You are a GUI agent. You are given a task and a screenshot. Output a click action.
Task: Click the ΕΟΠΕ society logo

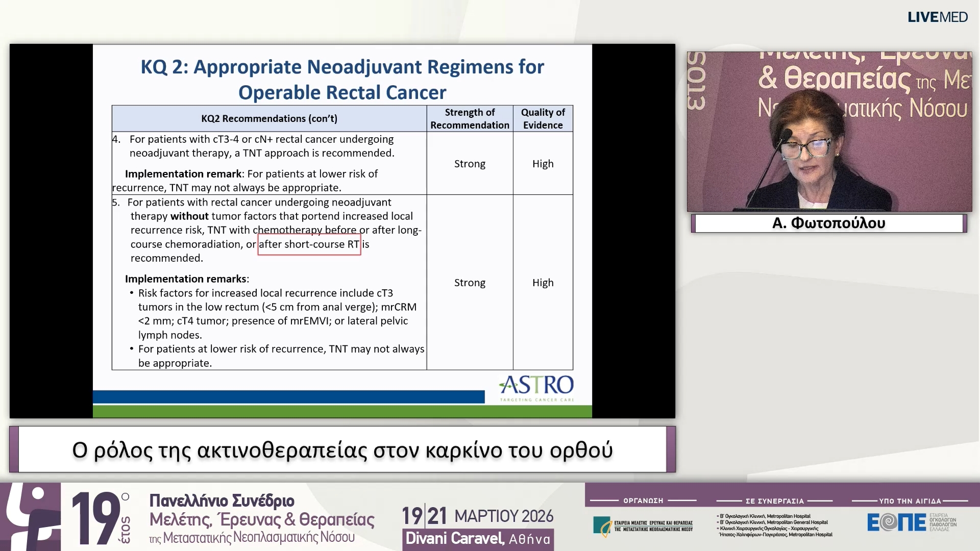(x=912, y=522)
